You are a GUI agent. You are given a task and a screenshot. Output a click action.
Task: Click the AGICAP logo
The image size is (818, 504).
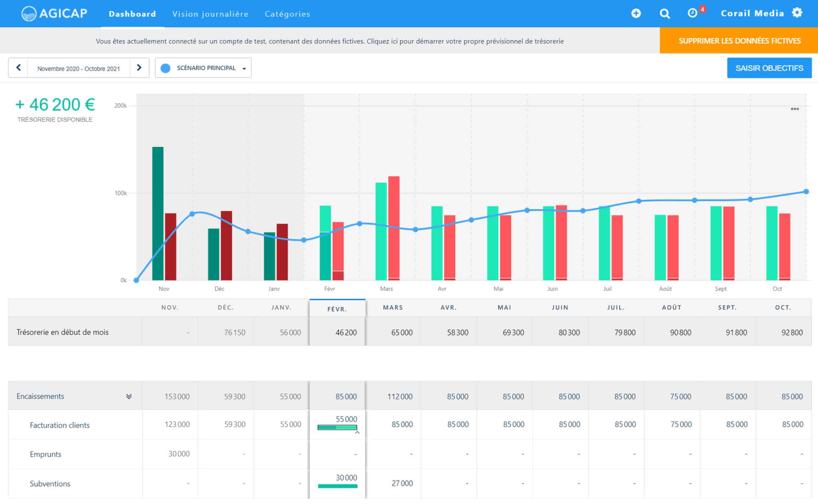pos(55,13)
